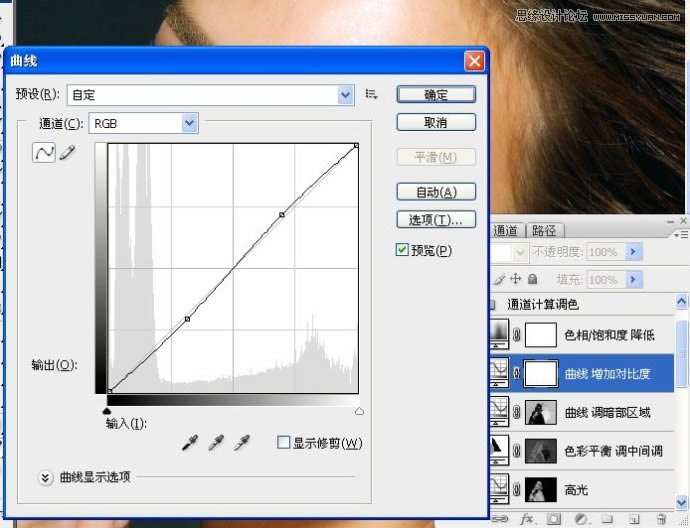Select the curve point editing tool
690x528 pixels.
point(44,154)
